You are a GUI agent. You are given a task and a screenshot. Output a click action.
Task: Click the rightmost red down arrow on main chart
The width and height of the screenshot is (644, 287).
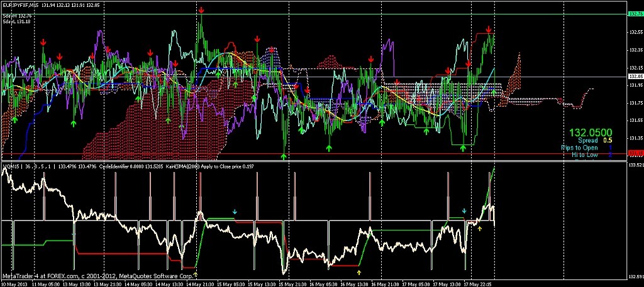click(489, 29)
